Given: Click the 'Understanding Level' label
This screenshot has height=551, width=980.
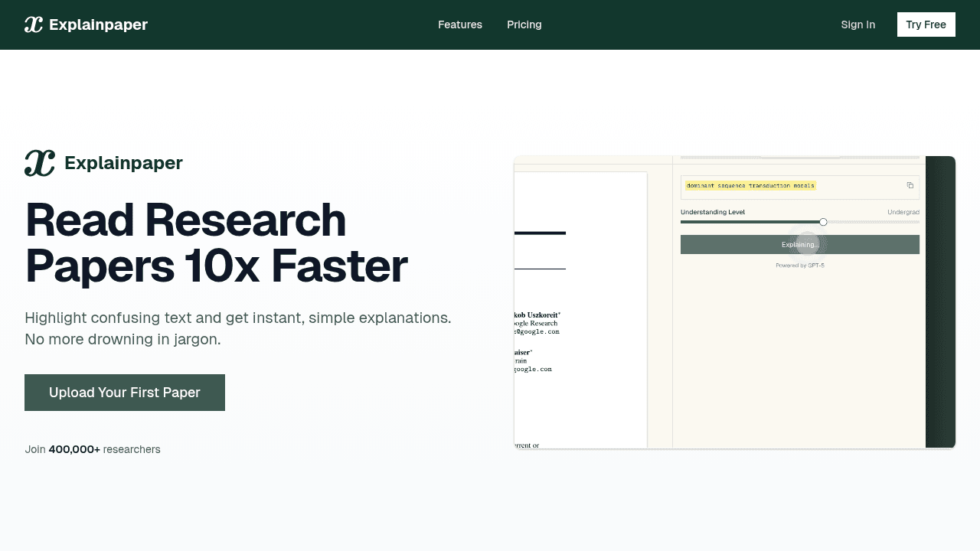Looking at the screenshot, I should tap(713, 212).
